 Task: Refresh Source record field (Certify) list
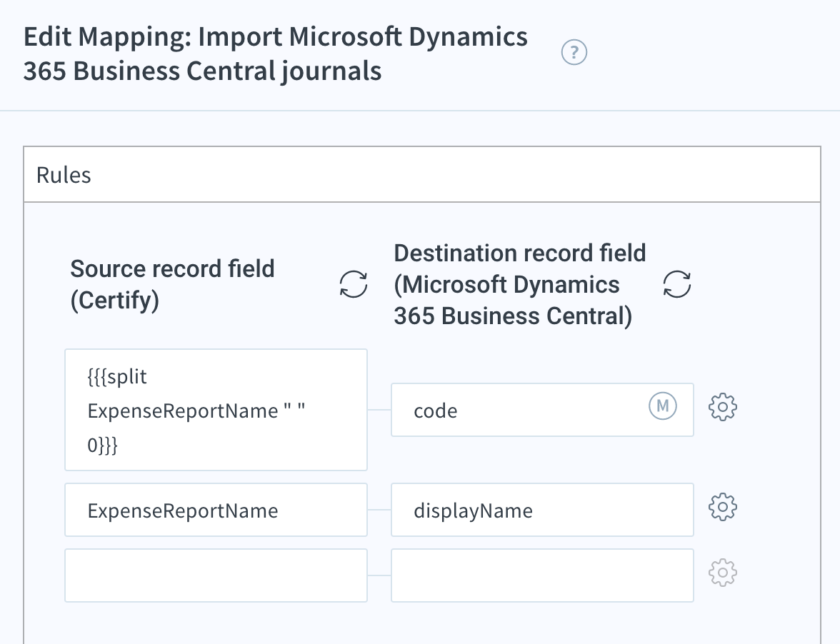coord(354,283)
